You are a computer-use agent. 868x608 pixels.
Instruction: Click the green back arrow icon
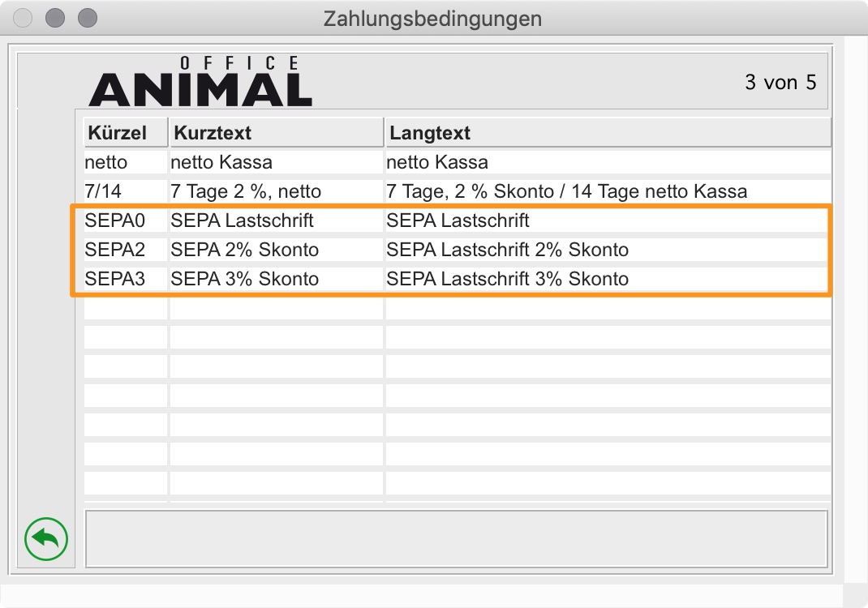[x=46, y=538]
